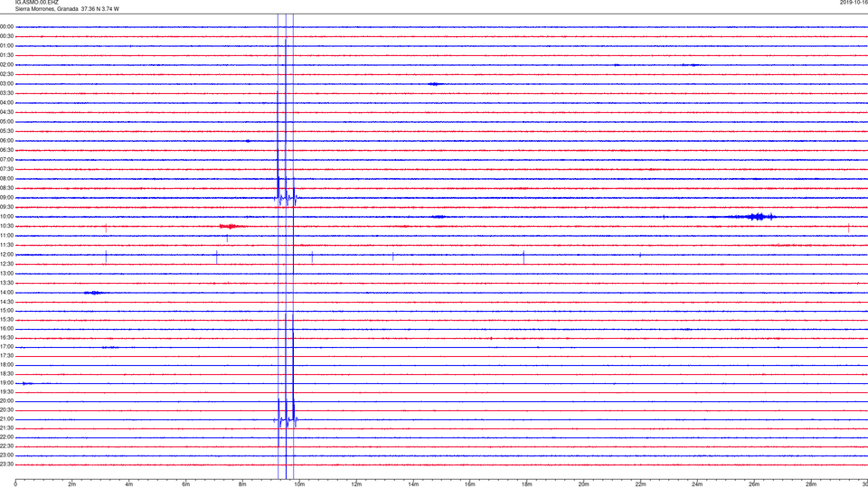Click the small burst on the 17:00 trace

tap(109, 347)
